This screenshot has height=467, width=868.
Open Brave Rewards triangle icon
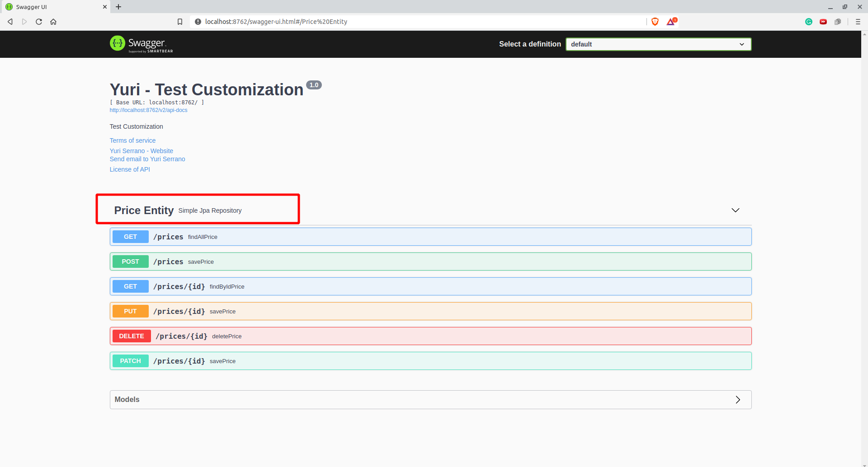point(670,21)
